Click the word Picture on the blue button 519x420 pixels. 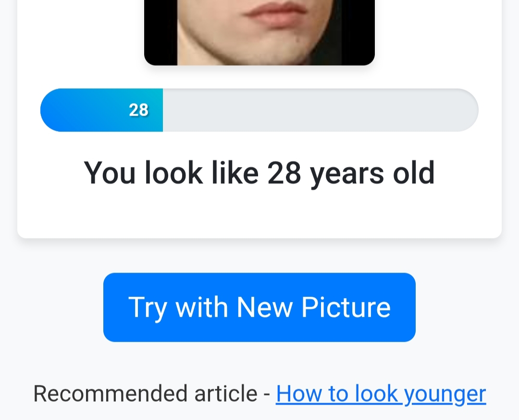click(x=346, y=307)
